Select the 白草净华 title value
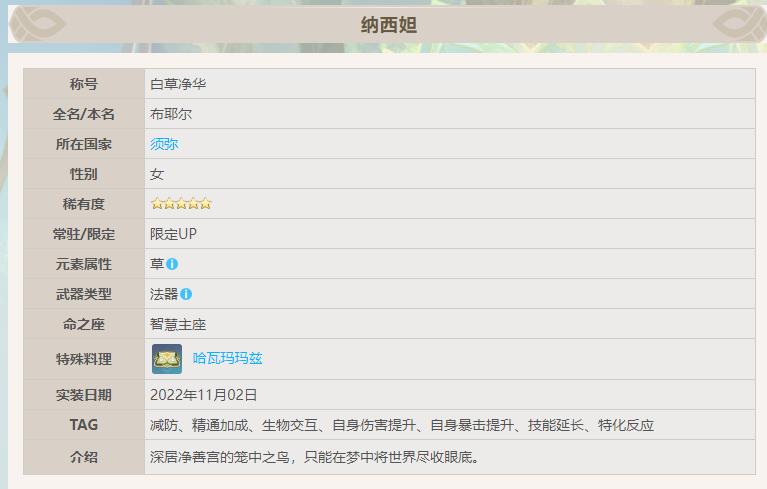 click(x=178, y=84)
